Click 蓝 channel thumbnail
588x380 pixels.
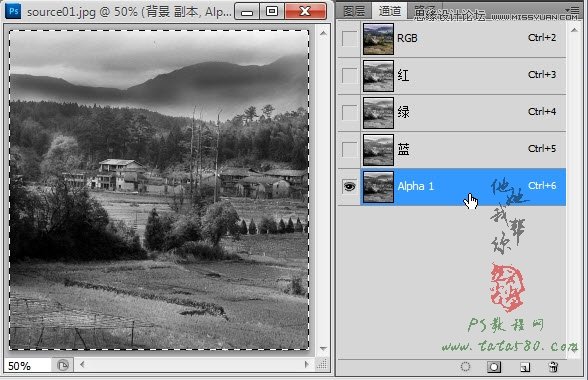[x=378, y=150]
